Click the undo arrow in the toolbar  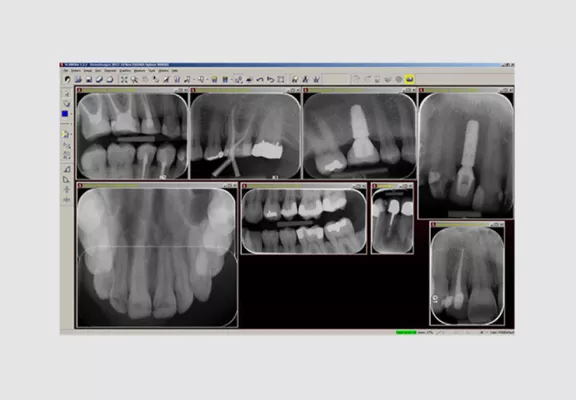point(260,79)
